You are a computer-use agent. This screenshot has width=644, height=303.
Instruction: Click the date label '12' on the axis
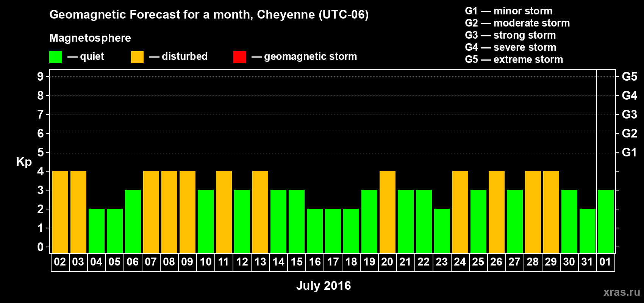tap(242, 262)
